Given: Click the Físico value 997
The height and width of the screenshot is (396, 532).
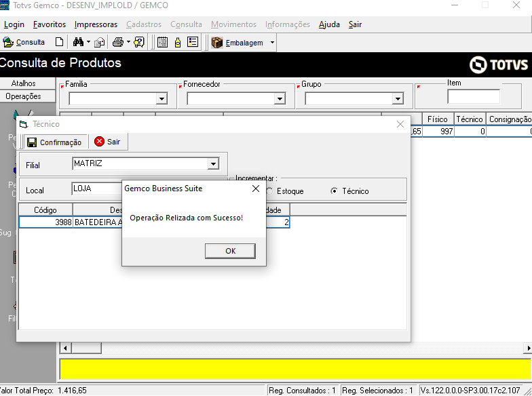Looking at the screenshot, I should [x=438, y=132].
